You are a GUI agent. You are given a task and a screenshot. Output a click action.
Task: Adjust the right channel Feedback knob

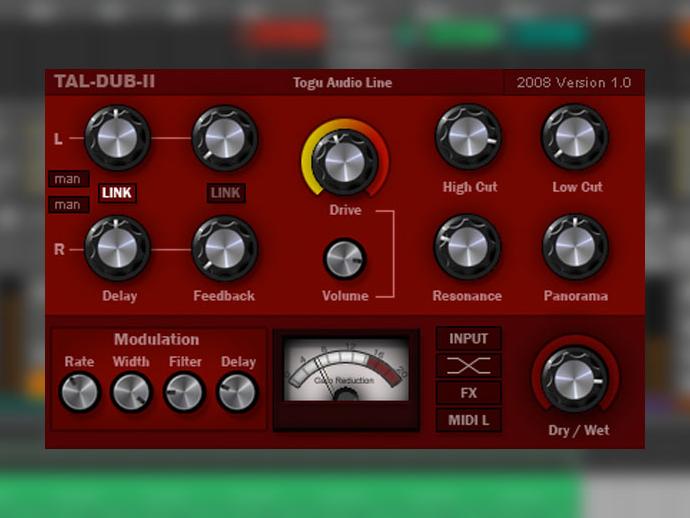pyautogui.click(x=225, y=248)
